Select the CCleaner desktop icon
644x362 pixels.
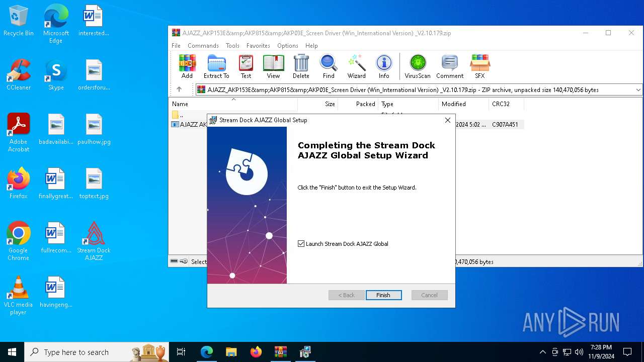tap(19, 75)
